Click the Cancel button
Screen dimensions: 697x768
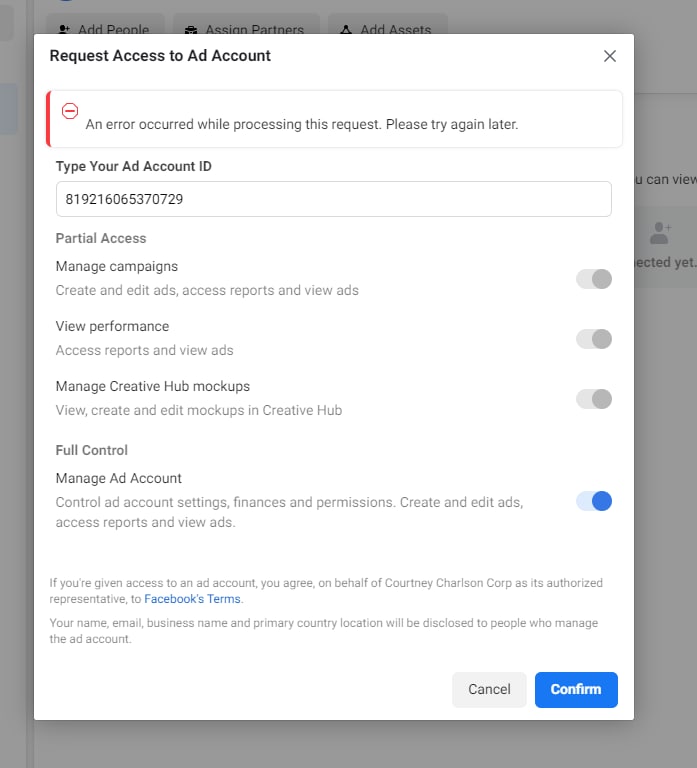pyautogui.click(x=489, y=690)
